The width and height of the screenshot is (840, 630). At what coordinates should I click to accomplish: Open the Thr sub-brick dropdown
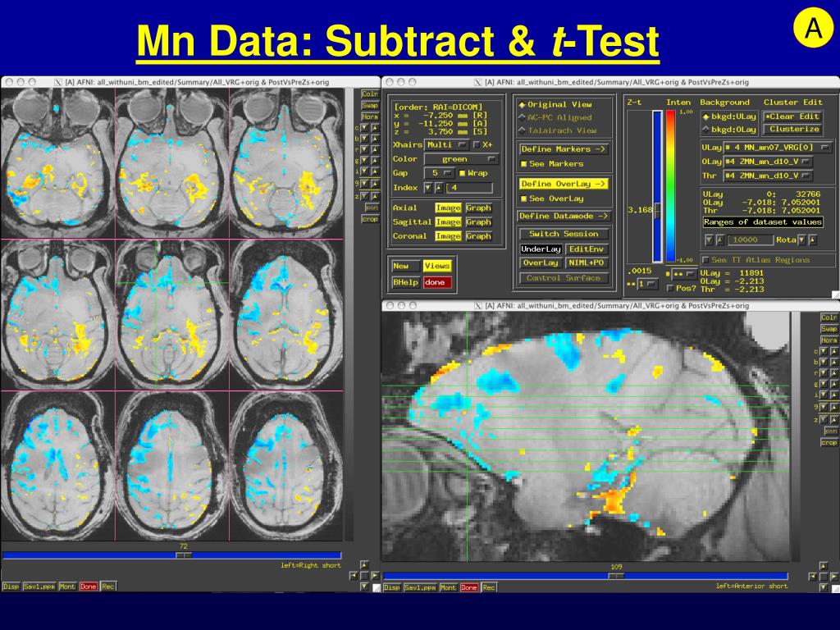click(x=768, y=176)
